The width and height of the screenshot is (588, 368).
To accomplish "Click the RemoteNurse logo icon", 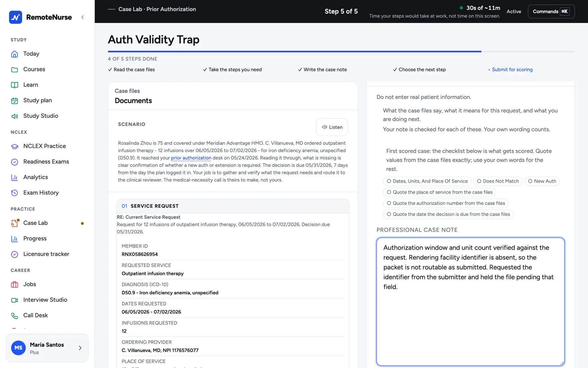I will point(16,17).
